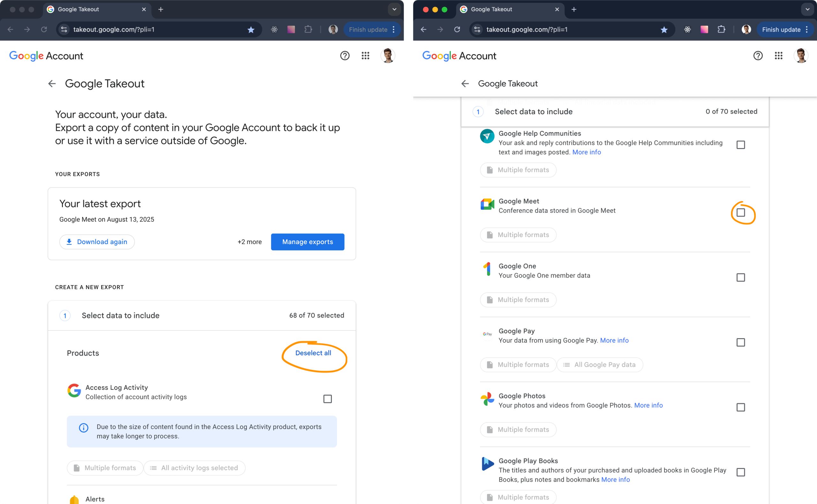Screen dimensions: 817x504
Task: Tick the Access Log Activity checkbox
Action: [x=327, y=399]
